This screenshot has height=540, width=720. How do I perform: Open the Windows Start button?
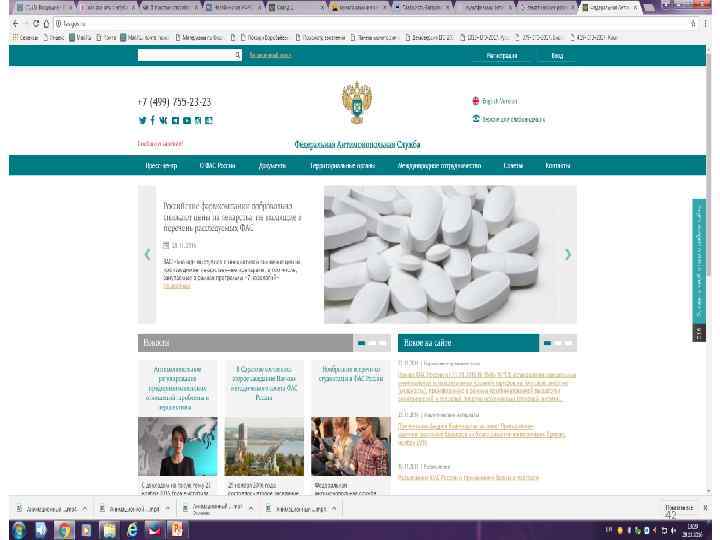click(19, 530)
